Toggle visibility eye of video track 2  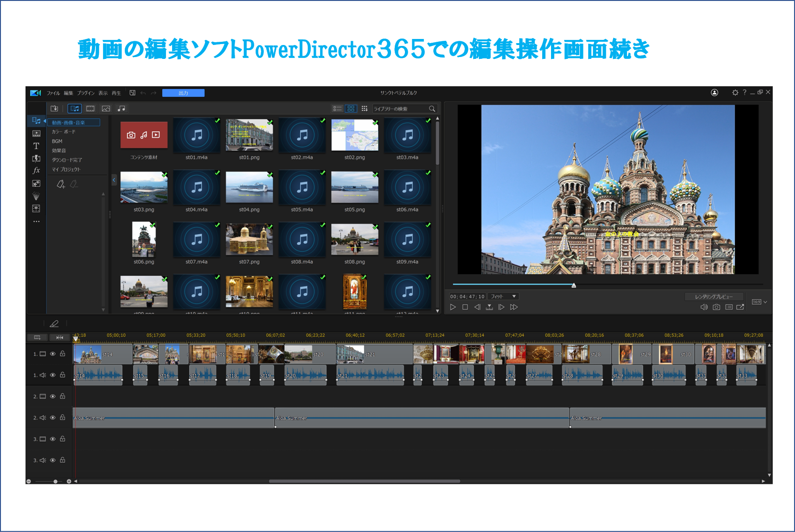(53, 397)
